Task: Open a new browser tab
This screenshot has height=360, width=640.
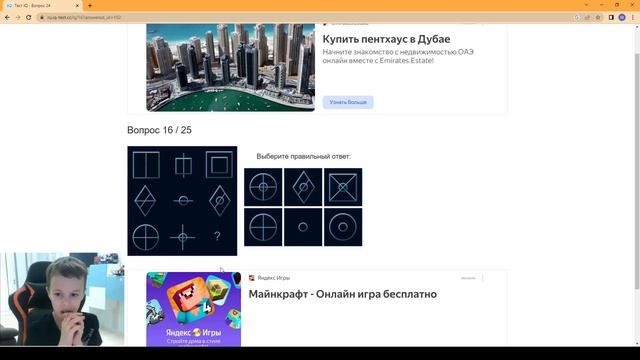Action: pyautogui.click(x=90, y=6)
